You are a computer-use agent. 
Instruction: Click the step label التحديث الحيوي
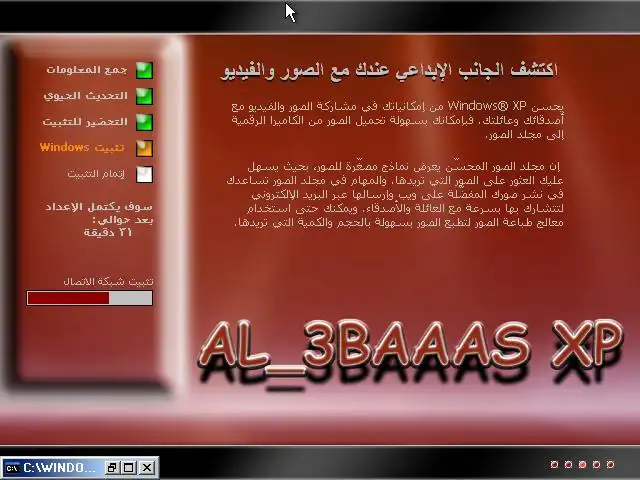click(86, 96)
